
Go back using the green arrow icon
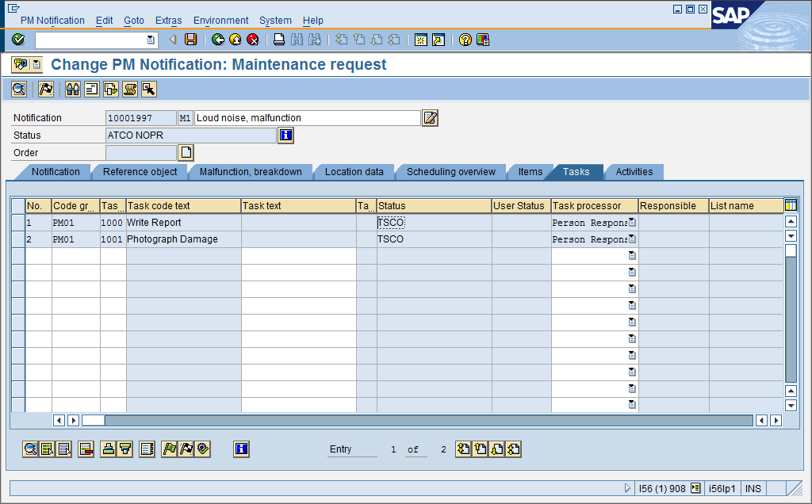coord(218,40)
